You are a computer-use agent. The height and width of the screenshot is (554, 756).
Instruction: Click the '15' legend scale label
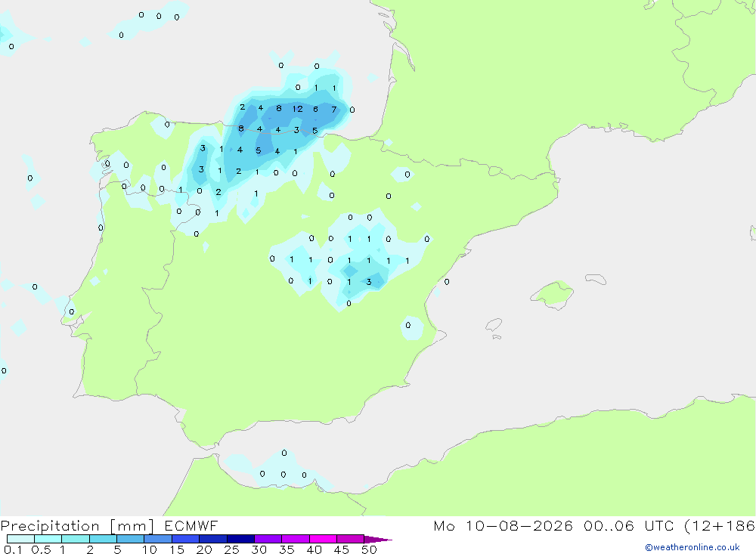pyautogui.click(x=177, y=549)
